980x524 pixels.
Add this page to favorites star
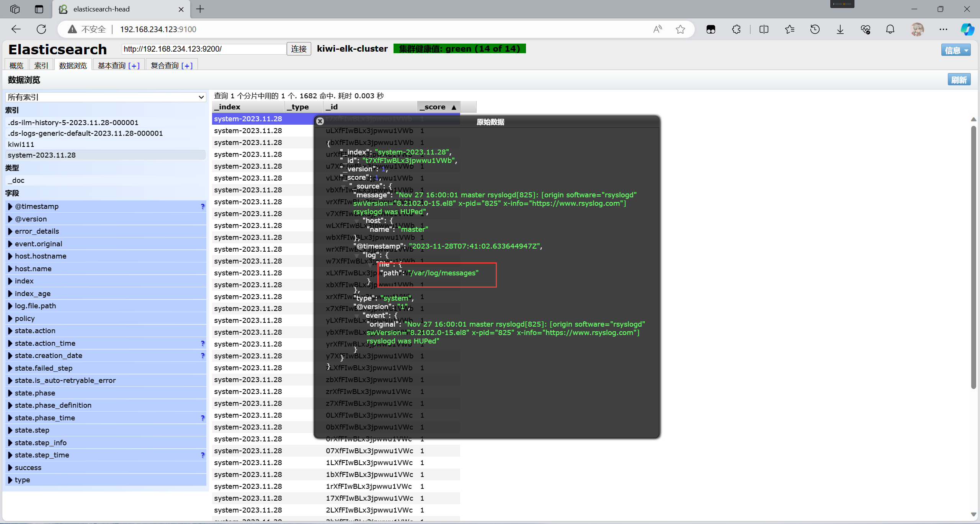680,29
